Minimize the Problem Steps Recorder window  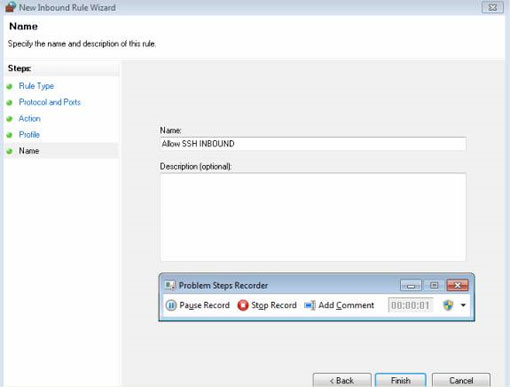[411, 285]
